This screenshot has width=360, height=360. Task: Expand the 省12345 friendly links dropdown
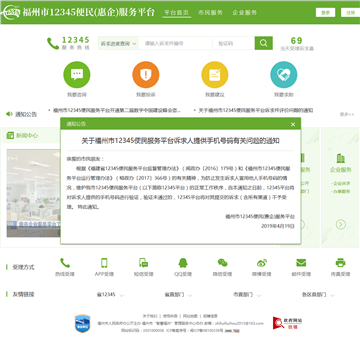110,295
